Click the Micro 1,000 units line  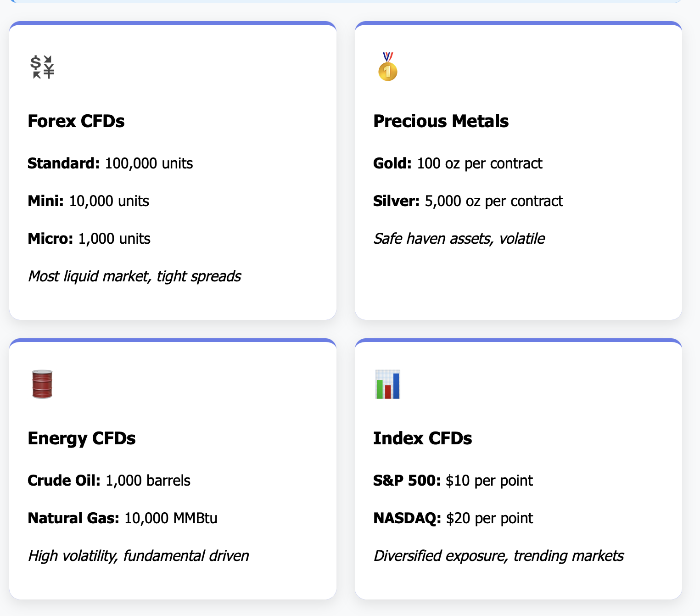tap(89, 239)
